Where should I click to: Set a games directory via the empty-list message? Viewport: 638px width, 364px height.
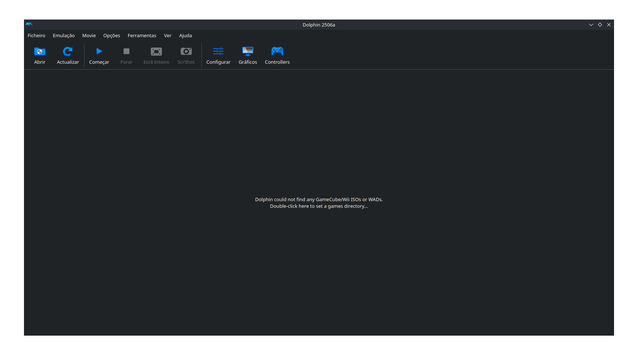coord(319,203)
